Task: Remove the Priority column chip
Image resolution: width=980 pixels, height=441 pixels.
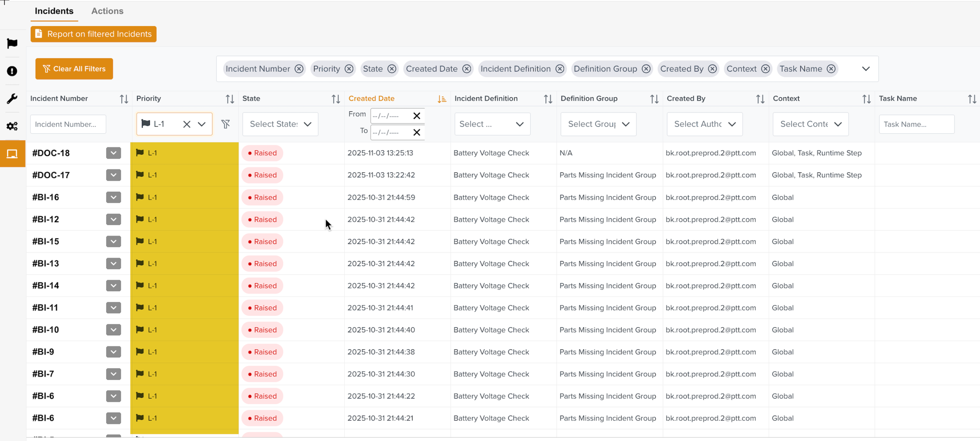Action: tap(349, 69)
